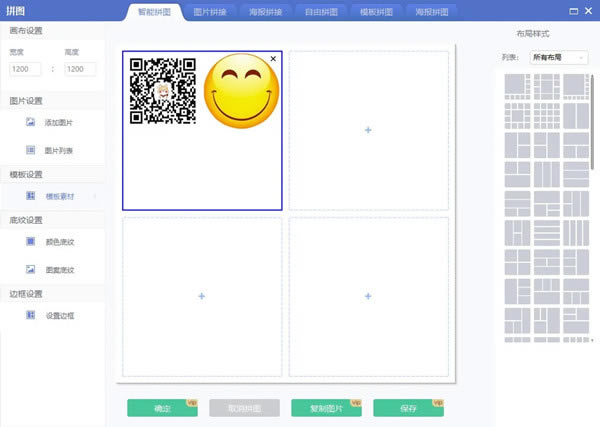Click the 颜色底纹 color square icon
This screenshot has height=427, width=600.
coord(31,241)
